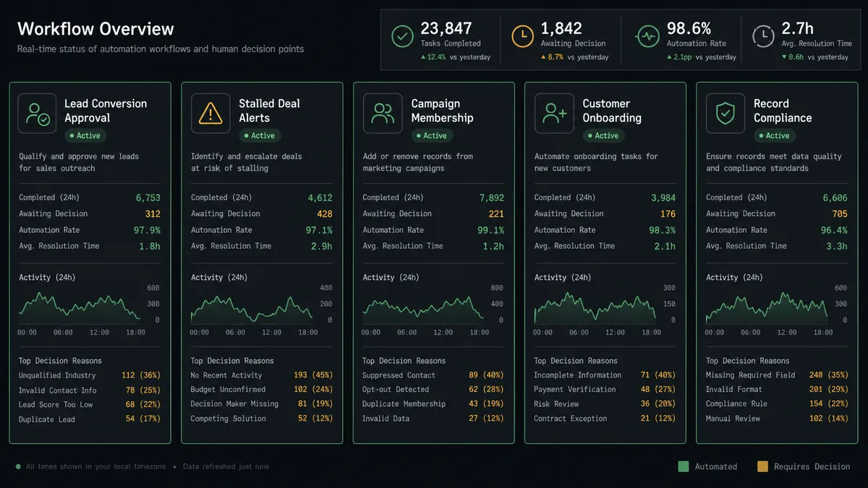Click the Stalled Deal Alerts warning triangle icon
The width and height of the screenshot is (868, 488).
coord(210,114)
